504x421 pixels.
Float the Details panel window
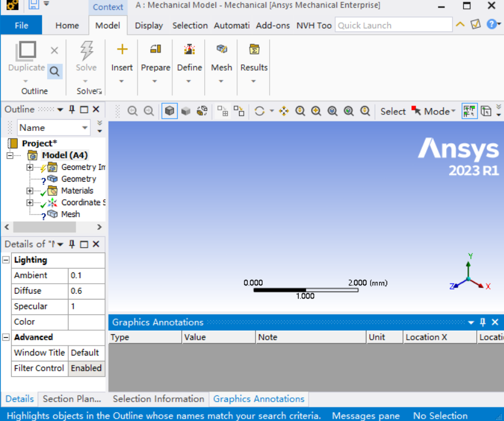click(84, 244)
